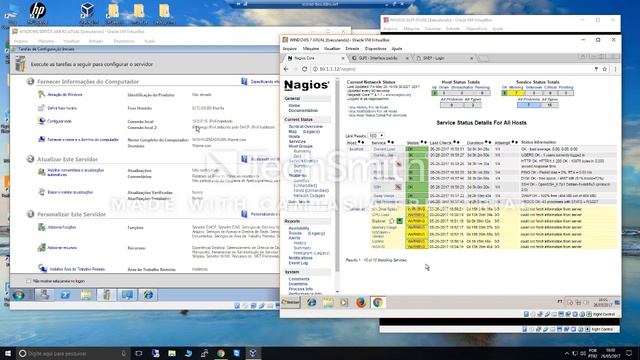
Task: Click Adicionar funções icon in Server 2008 window
Action: (42, 227)
